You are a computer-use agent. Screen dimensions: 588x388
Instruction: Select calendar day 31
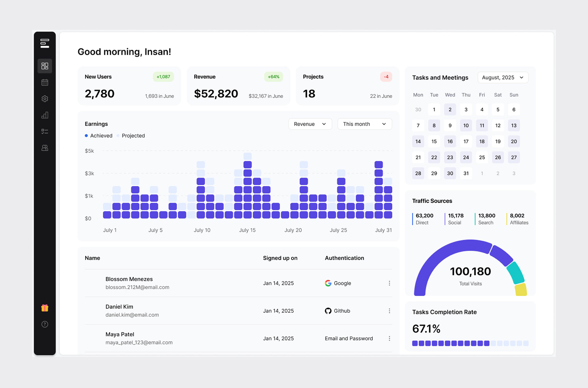click(466, 173)
